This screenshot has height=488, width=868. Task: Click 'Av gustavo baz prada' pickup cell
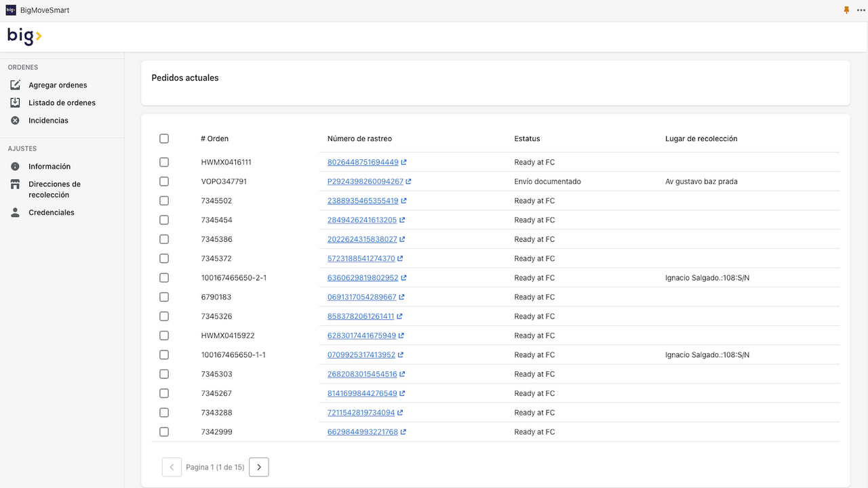tap(701, 182)
